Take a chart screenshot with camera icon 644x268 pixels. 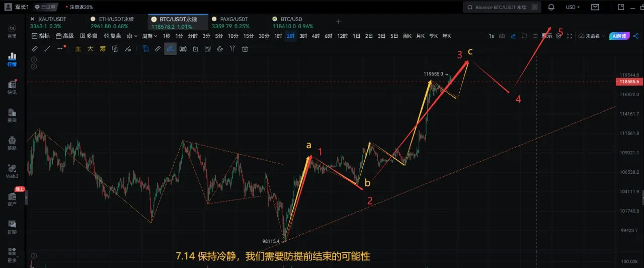pyautogui.click(x=502, y=36)
